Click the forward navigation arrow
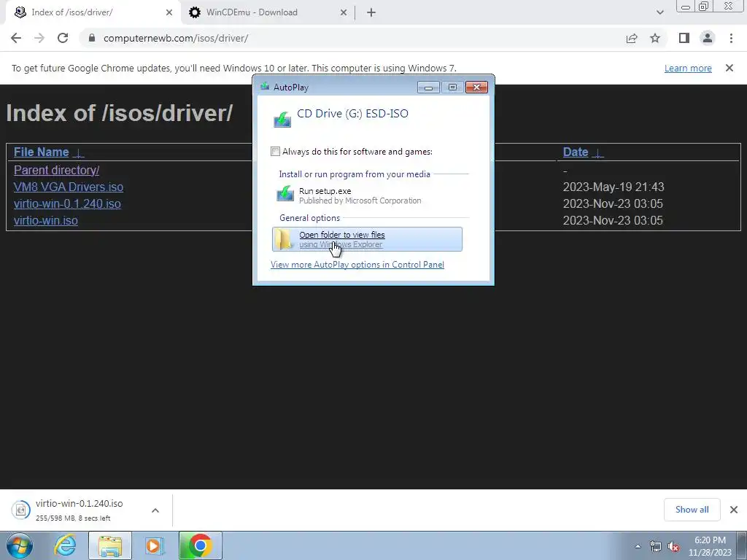747x560 pixels. click(x=39, y=38)
